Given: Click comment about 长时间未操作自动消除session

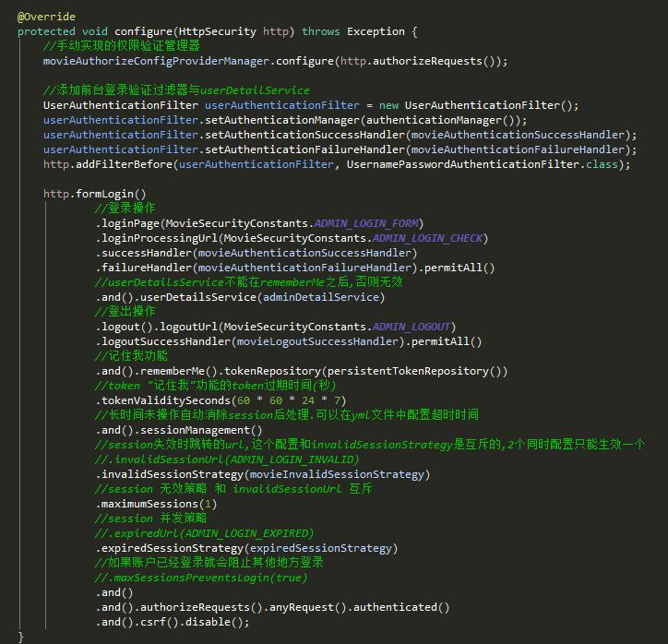Looking at the screenshot, I should (x=287, y=415).
